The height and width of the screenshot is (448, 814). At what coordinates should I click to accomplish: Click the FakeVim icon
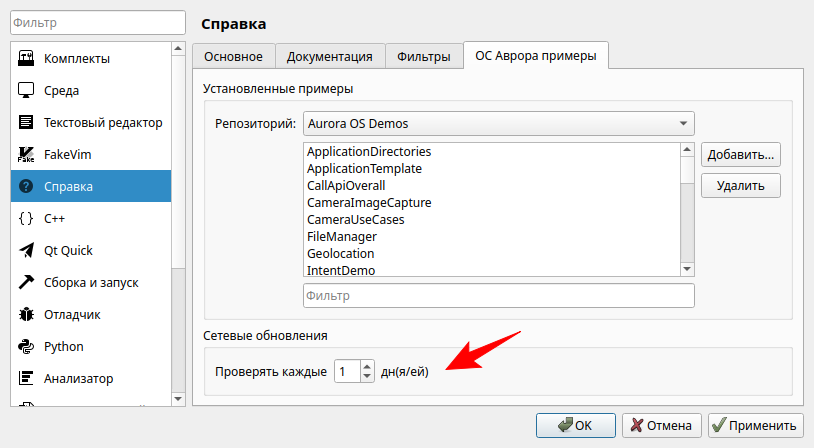[27, 154]
